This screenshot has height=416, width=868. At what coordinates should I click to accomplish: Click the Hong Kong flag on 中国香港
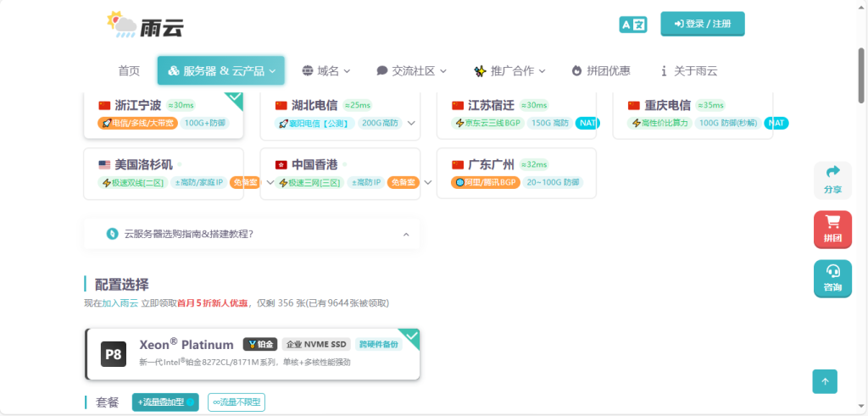pyautogui.click(x=281, y=164)
